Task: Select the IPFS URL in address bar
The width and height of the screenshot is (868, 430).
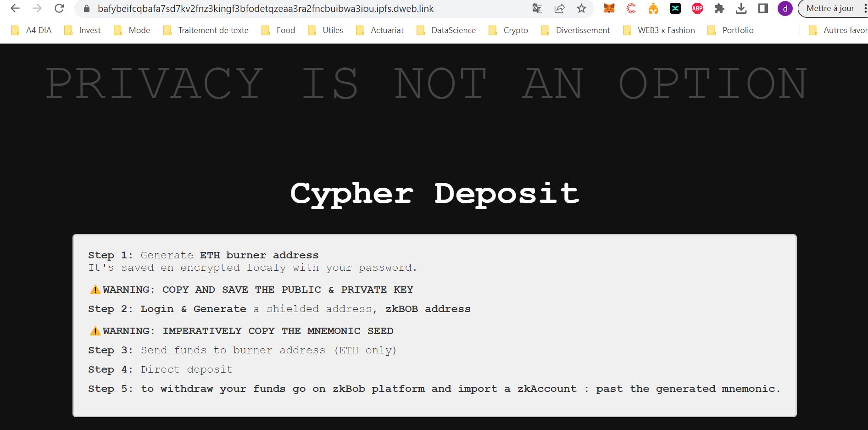Action: pyautogui.click(x=266, y=8)
